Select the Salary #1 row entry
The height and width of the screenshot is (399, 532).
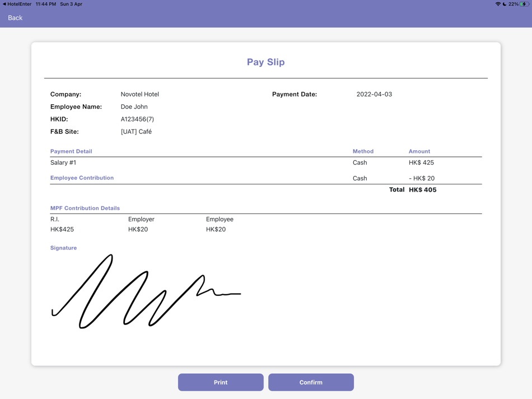(63, 163)
